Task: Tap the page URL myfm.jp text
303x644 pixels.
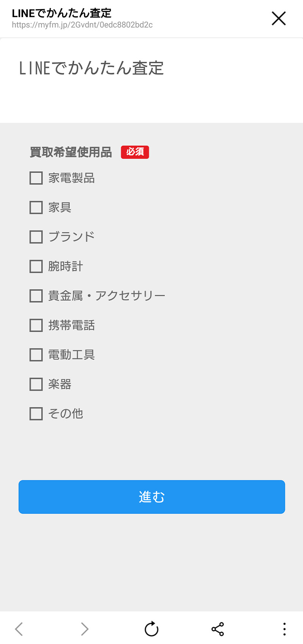Action: click(82, 25)
